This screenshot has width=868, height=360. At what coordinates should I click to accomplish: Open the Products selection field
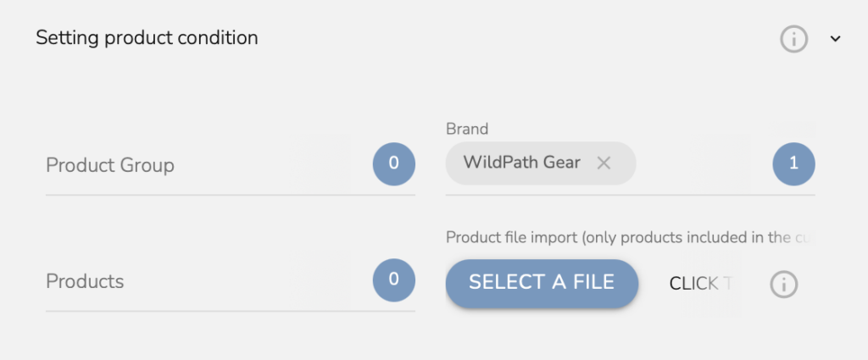coord(231,281)
